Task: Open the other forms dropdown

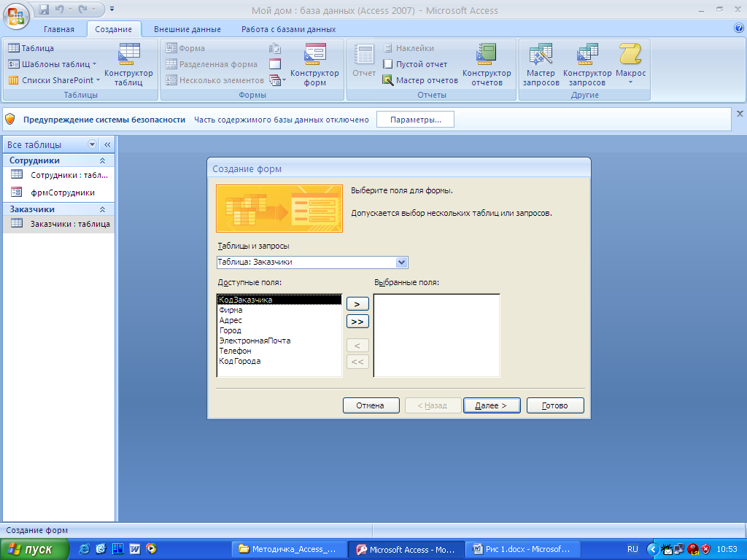Action: (277, 80)
